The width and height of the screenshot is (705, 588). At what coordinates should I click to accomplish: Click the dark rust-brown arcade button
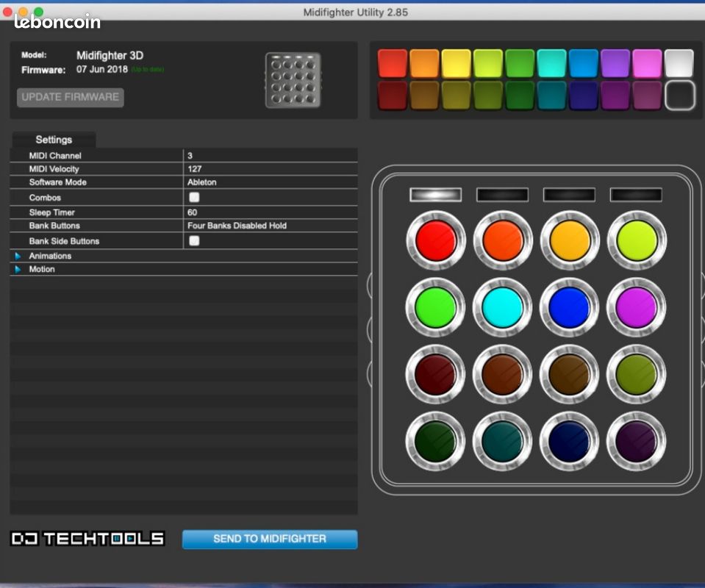coord(503,374)
